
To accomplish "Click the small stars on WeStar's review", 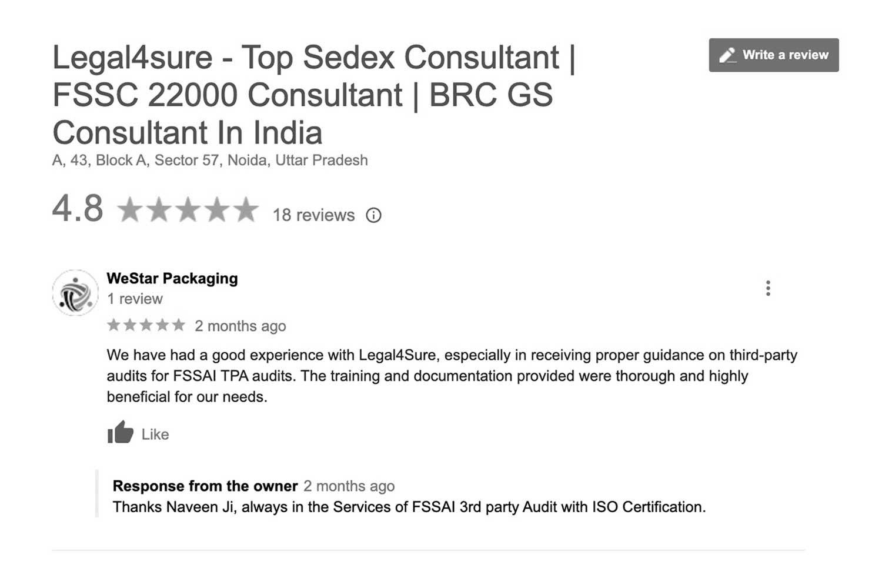I will point(146,325).
